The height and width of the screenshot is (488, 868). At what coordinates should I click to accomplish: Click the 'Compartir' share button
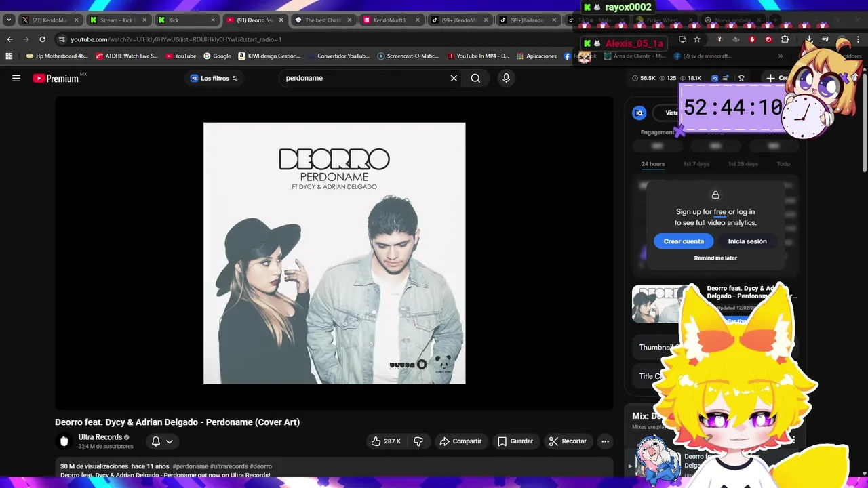[460, 441]
